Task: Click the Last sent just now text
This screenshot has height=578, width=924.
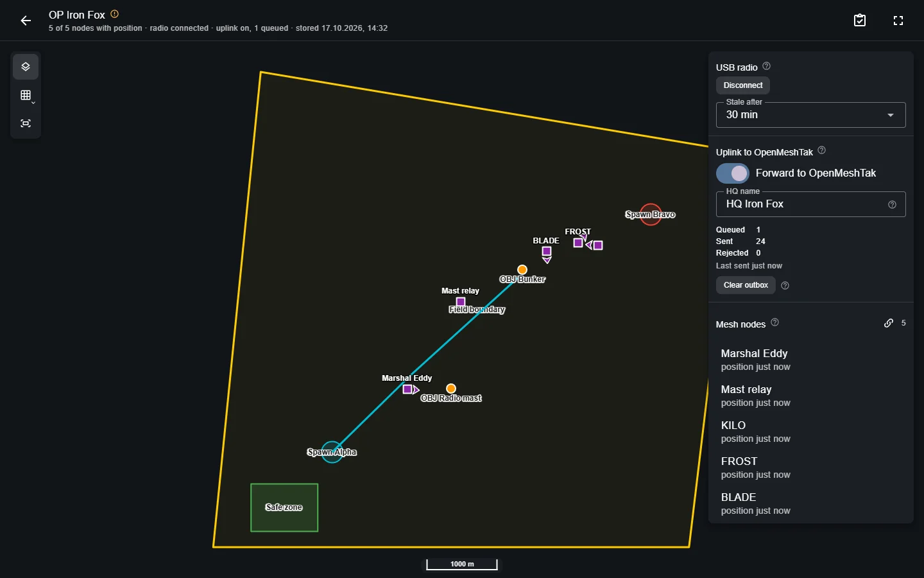Action: [x=749, y=266]
